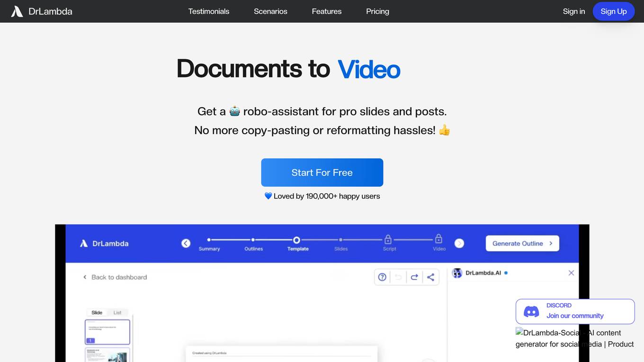Switch to the Slide view tab
The height and width of the screenshot is (362, 644).
click(97, 312)
